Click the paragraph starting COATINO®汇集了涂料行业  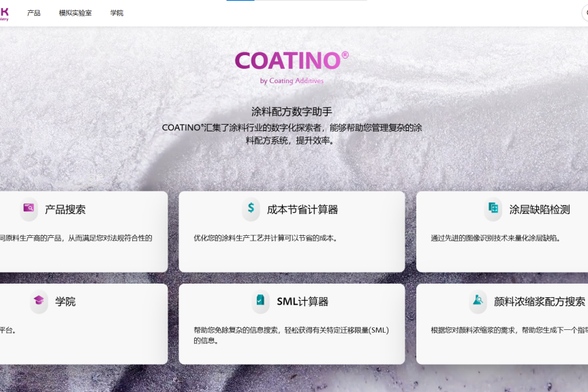[292, 134]
